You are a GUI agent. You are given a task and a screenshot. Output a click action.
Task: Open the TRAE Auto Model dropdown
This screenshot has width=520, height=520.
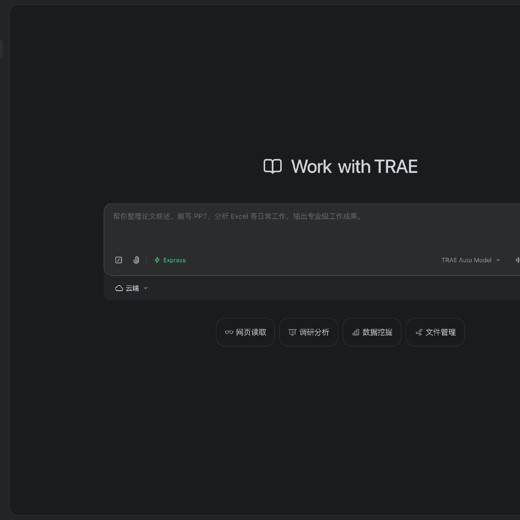click(x=471, y=260)
